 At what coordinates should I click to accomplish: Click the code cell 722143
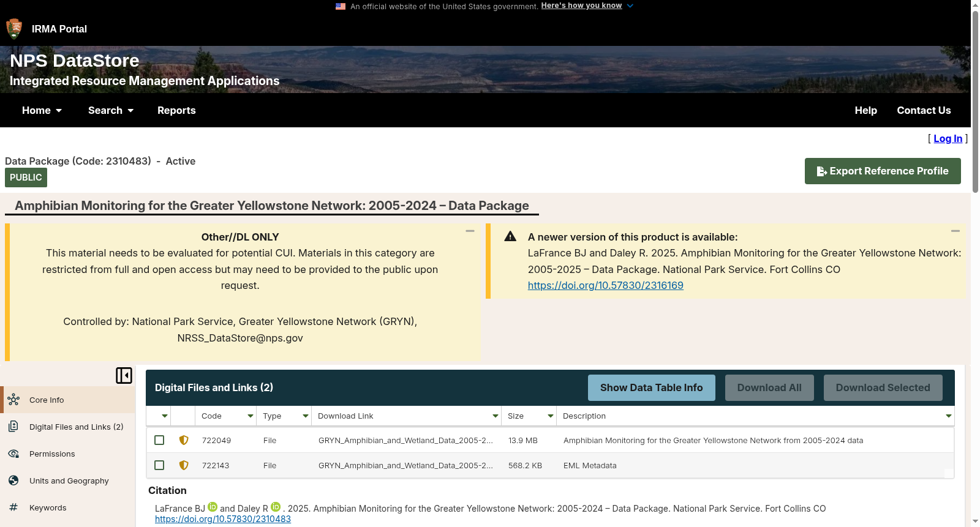point(216,465)
